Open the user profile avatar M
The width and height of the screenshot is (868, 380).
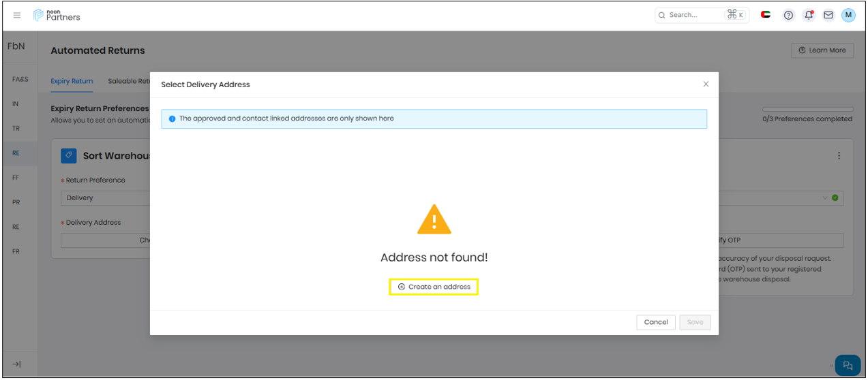coord(848,15)
